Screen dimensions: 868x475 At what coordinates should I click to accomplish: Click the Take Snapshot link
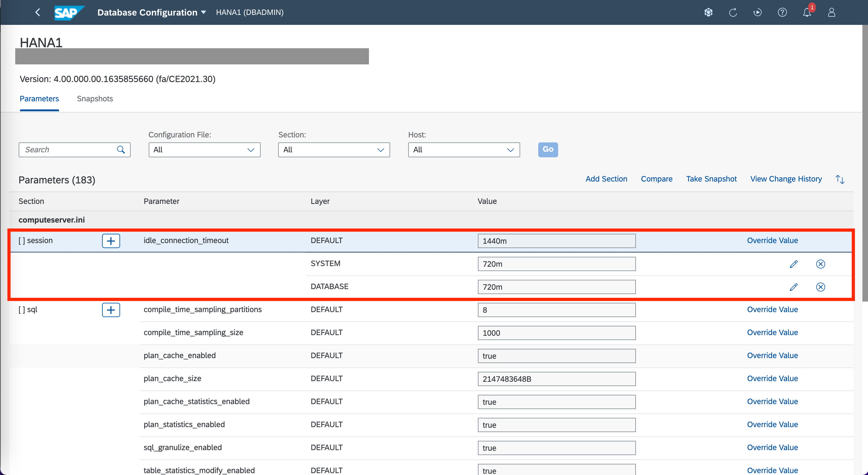711,179
